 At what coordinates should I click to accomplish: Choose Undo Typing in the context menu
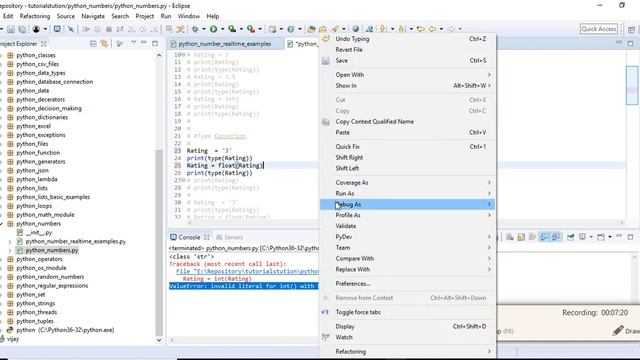(407, 39)
